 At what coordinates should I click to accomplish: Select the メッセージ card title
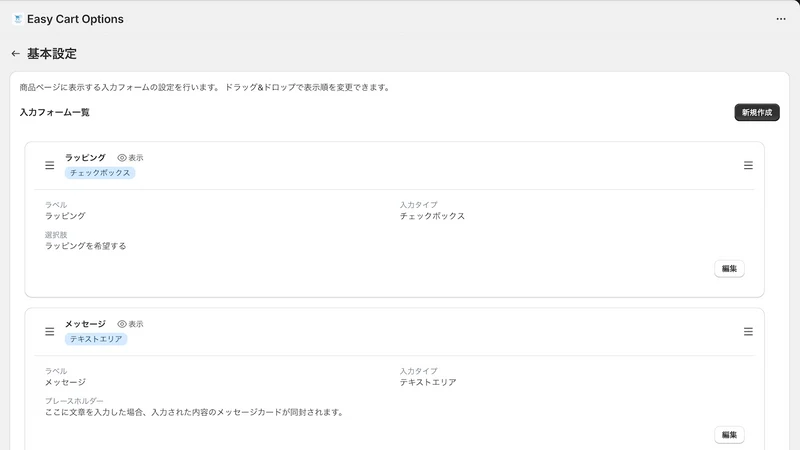(85, 324)
